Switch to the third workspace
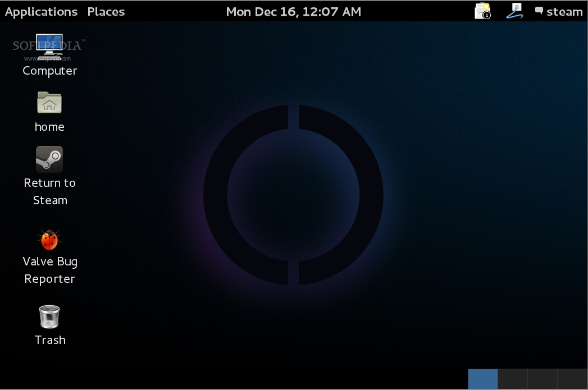The height and width of the screenshot is (390, 588). (541, 379)
